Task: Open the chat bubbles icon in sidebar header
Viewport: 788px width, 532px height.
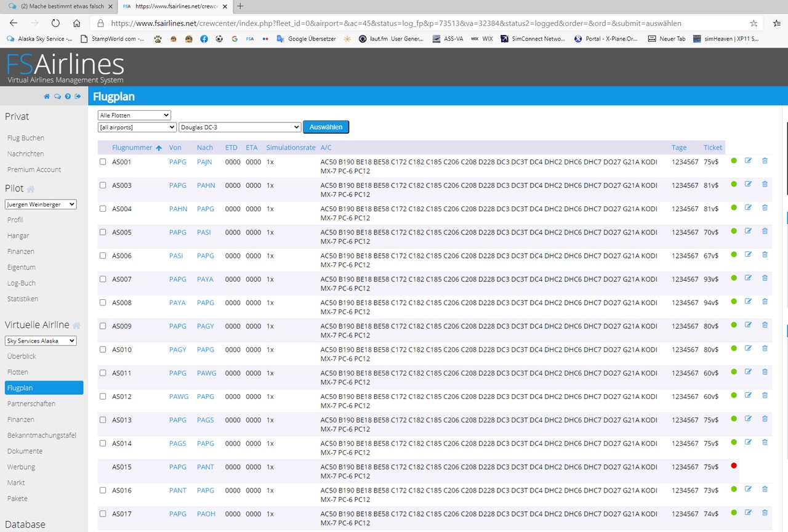Action: (x=57, y=96)
